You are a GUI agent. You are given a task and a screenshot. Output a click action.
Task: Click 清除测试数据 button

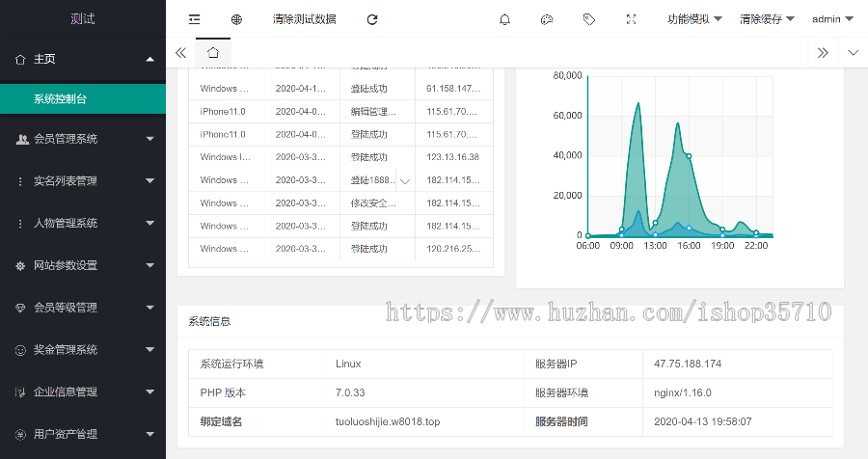coord(305,19)
